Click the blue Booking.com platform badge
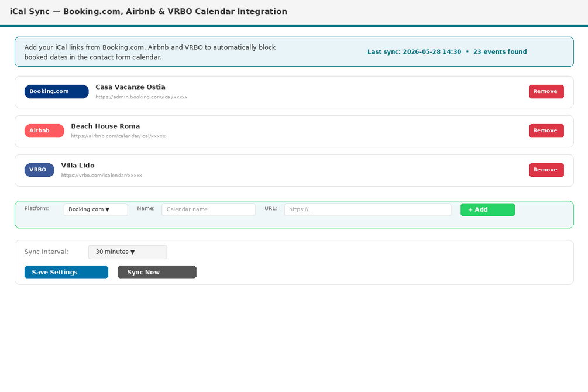 coord(57,91)
